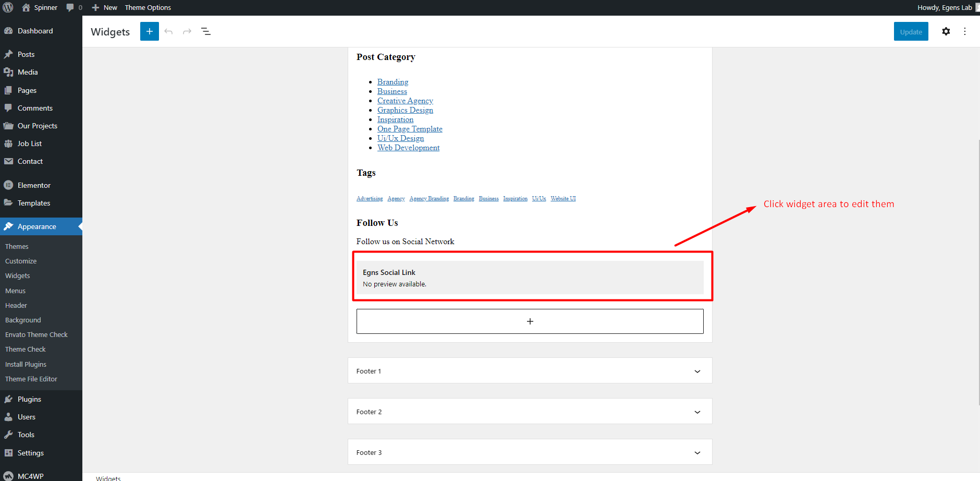Click the Templates folder icon
980x481 pixels.
point(8,203)
